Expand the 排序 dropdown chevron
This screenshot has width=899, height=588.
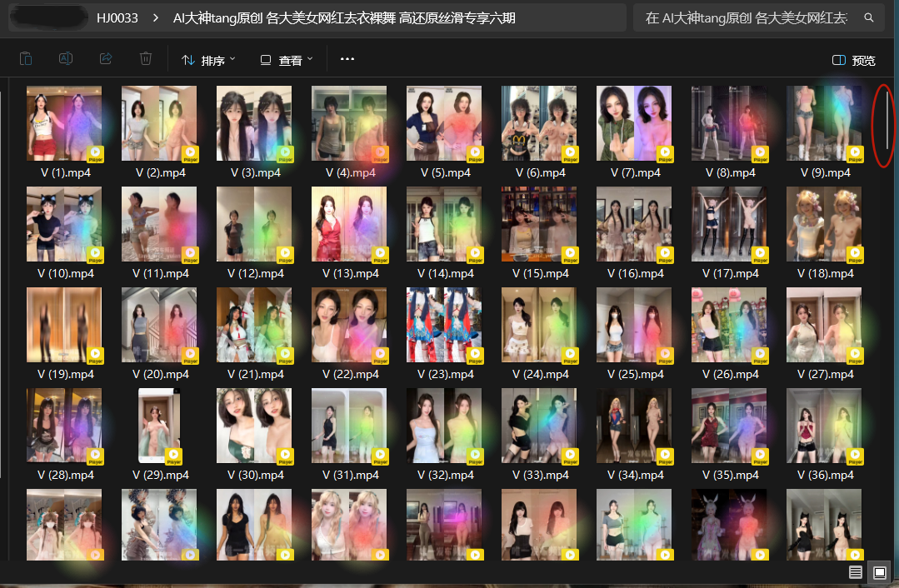click(232, 59)
